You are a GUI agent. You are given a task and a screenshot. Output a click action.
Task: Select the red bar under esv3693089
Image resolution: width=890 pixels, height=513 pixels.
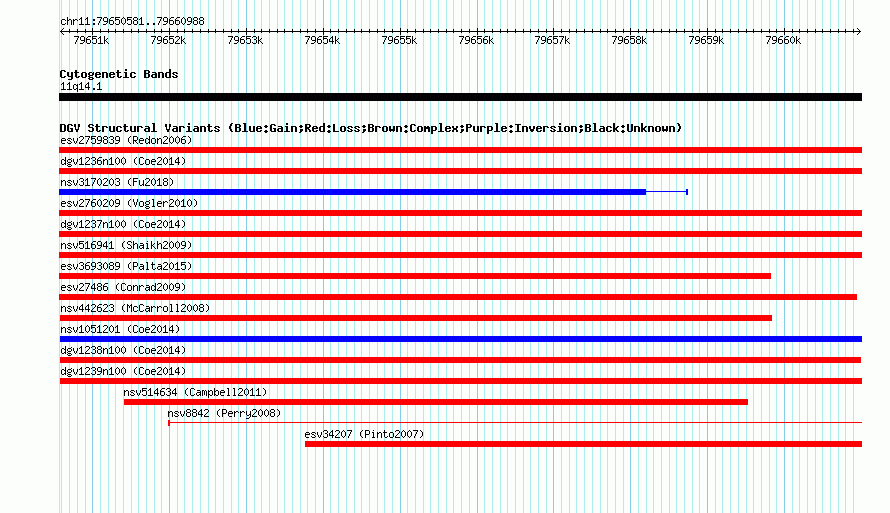click(415, 276)
